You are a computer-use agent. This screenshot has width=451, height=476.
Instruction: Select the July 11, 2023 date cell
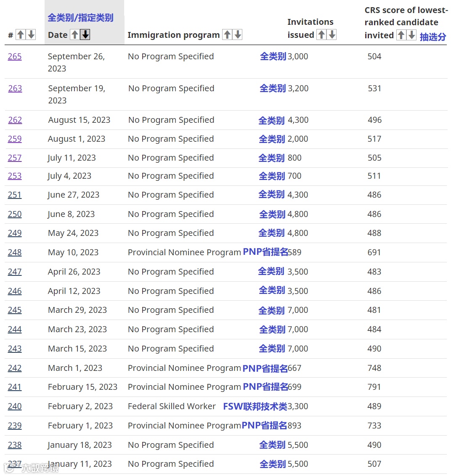[72, 158]
